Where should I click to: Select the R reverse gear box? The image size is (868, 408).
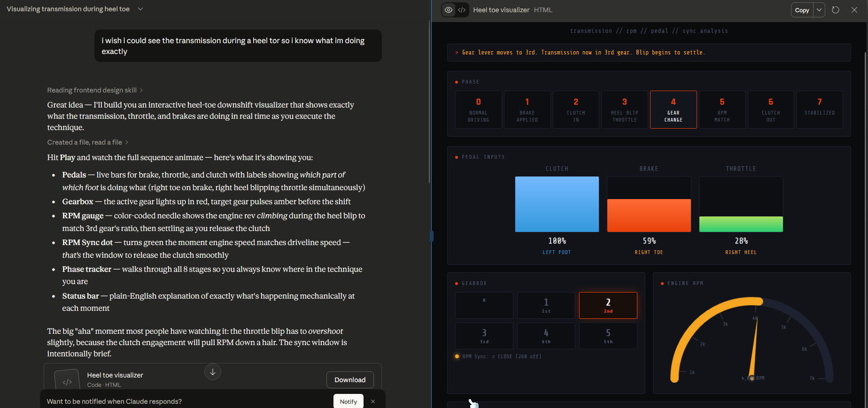[484, 305]
